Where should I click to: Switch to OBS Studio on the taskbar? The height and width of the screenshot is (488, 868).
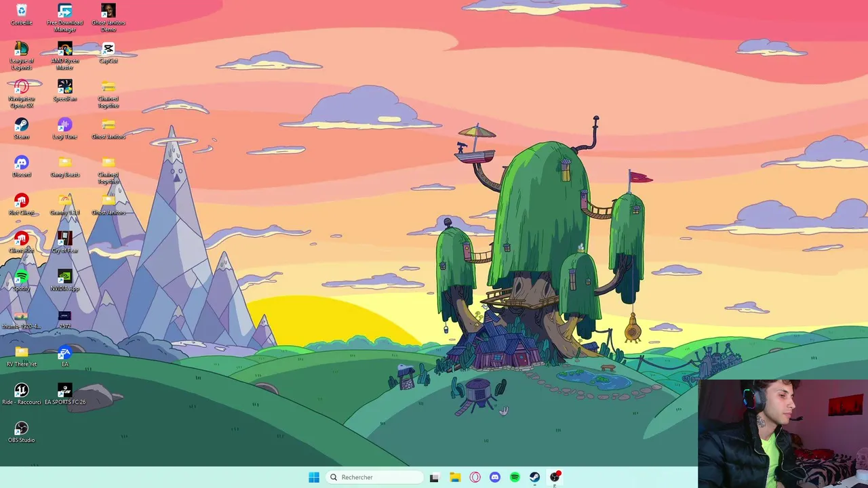pyautogui.click(x=555, y=477)
